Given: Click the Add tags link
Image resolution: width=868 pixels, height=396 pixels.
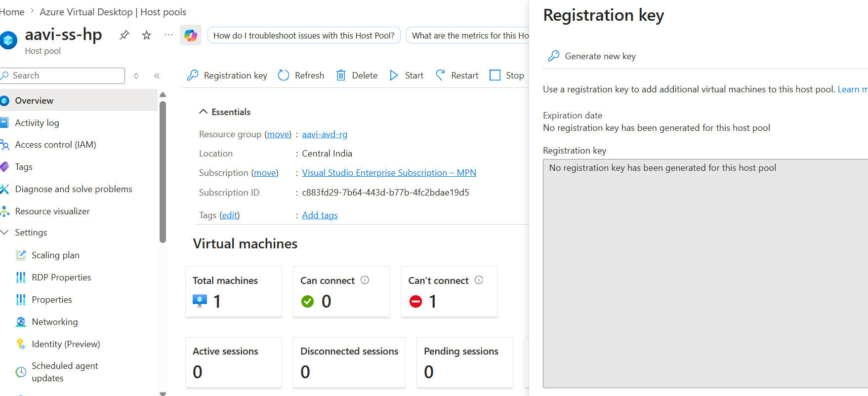Looking at the screenshot, I should tap(320, 215).
